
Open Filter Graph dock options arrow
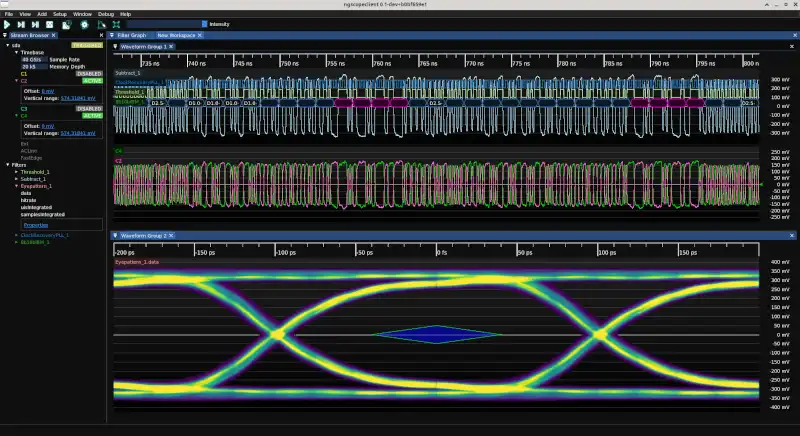tap(112, 35)
